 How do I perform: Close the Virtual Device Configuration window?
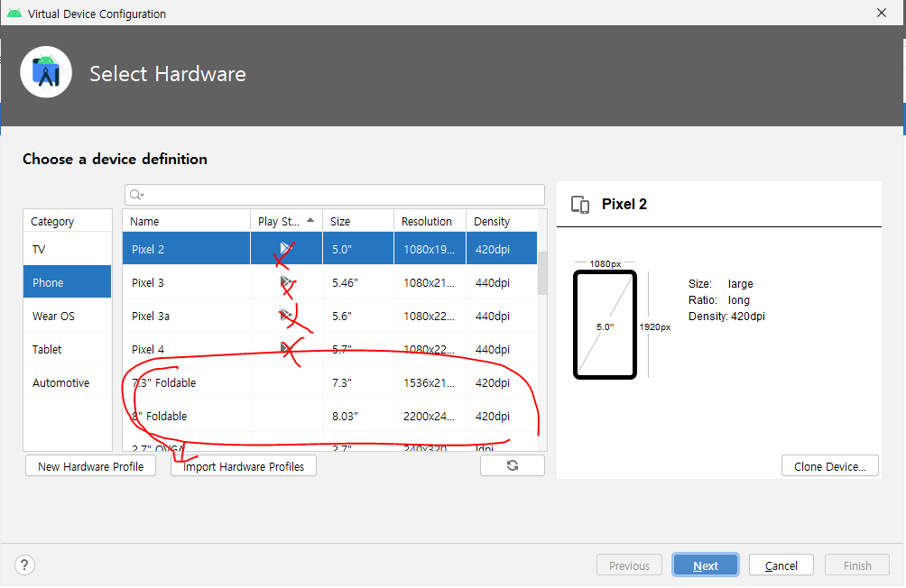tap(881, 13)
